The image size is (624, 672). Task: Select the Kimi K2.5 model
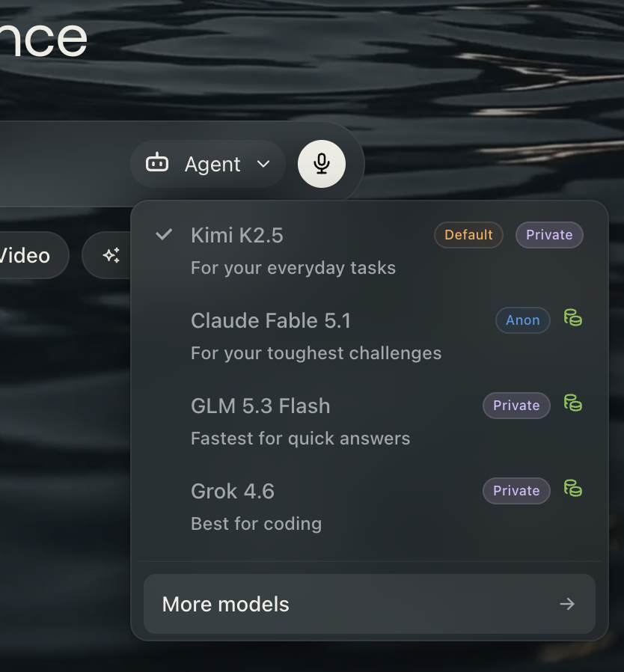coord(370,251)
